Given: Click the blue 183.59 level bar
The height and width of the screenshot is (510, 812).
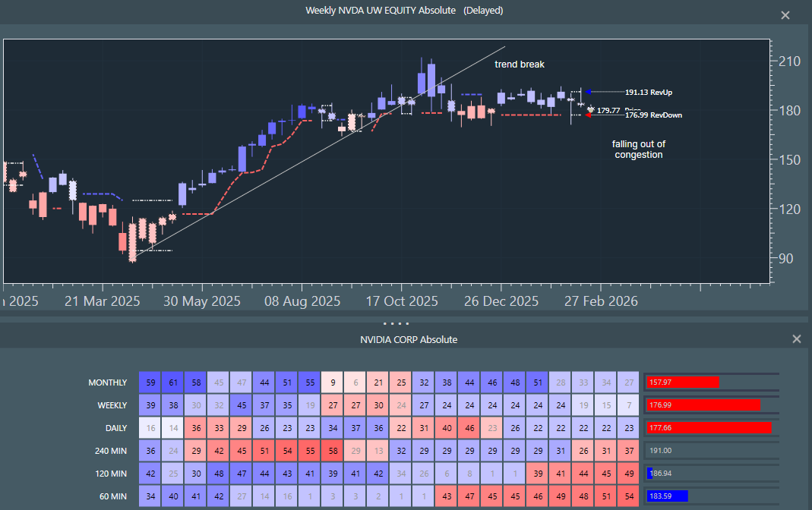Looking at the screenshot, I should (666, 496).
